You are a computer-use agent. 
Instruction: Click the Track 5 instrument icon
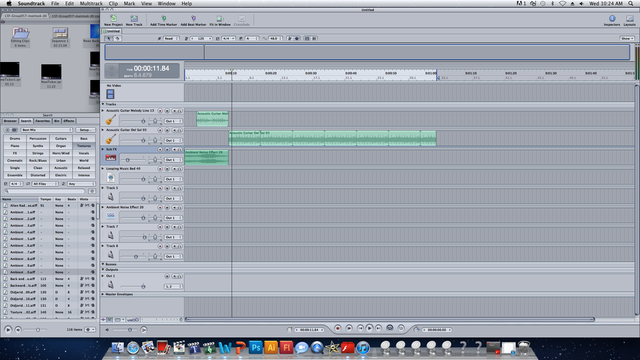[111, 197]
